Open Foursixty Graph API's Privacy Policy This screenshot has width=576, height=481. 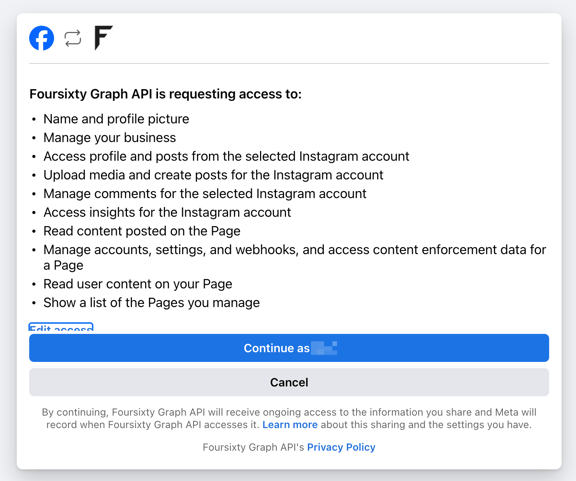point(341,447)
